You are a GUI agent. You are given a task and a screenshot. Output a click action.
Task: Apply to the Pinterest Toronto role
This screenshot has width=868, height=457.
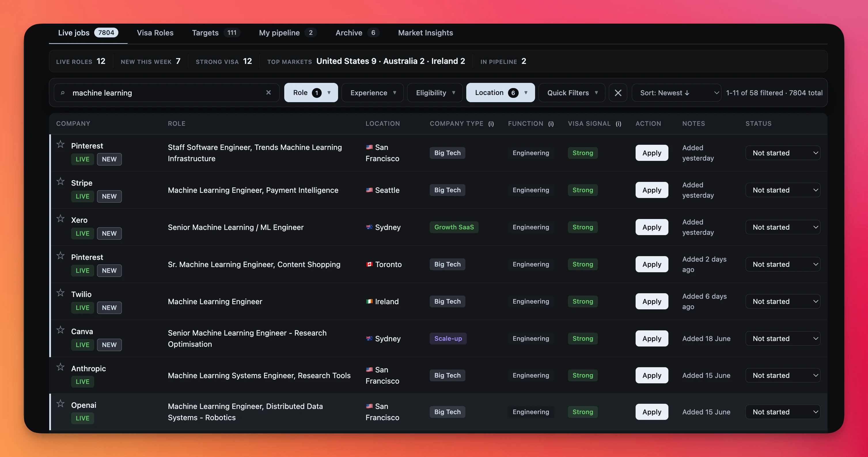652,264
